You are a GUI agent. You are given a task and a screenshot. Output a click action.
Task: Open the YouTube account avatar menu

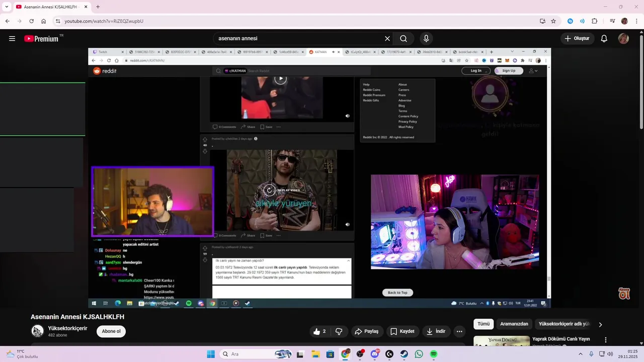pyautogui.click(x=623, y=39)
